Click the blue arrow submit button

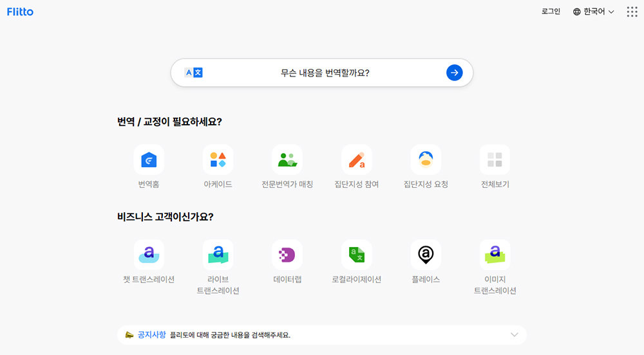[455, 73]
